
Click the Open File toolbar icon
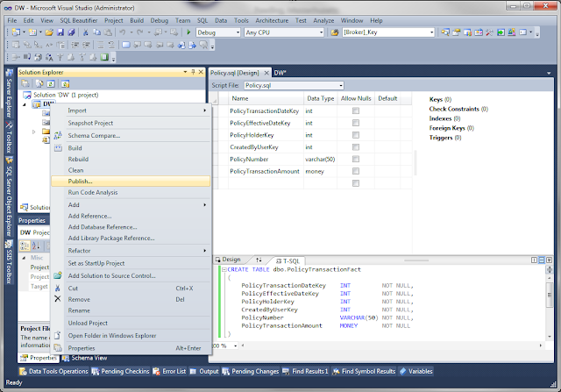49,32
